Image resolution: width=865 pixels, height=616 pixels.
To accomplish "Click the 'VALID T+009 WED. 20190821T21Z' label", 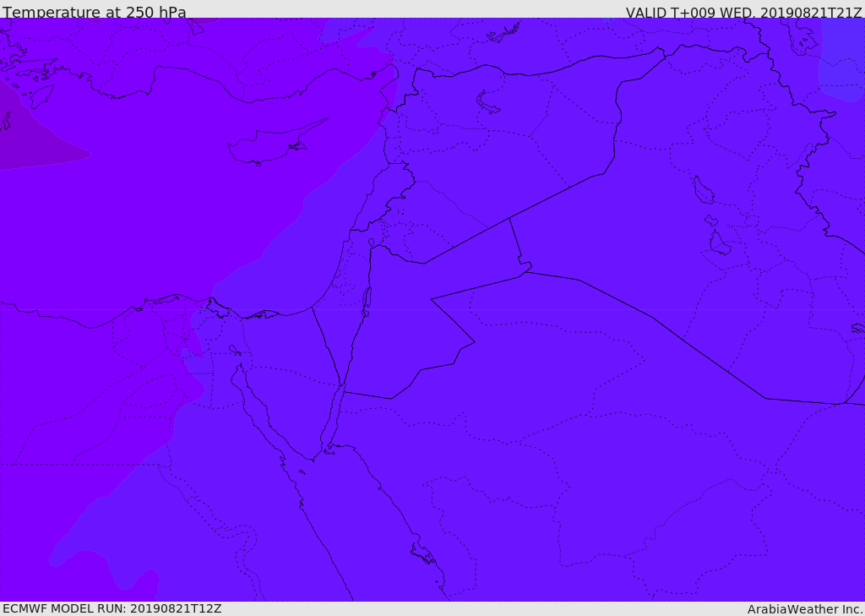I will click(x=743, y=13).
